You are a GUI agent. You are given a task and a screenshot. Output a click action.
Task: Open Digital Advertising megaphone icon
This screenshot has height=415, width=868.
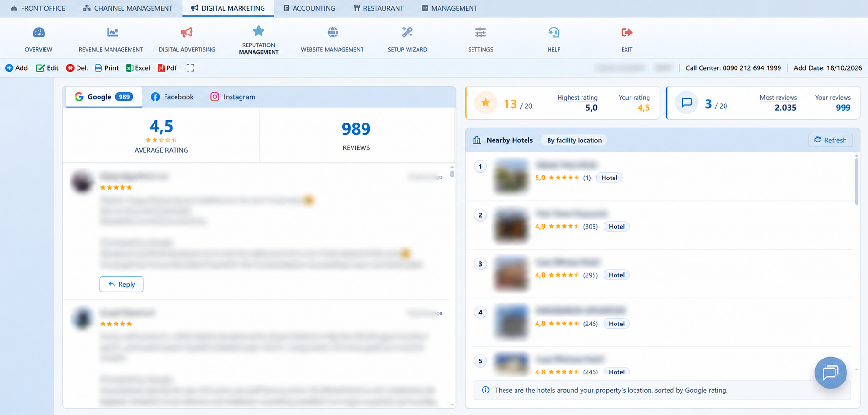point(187,33)
